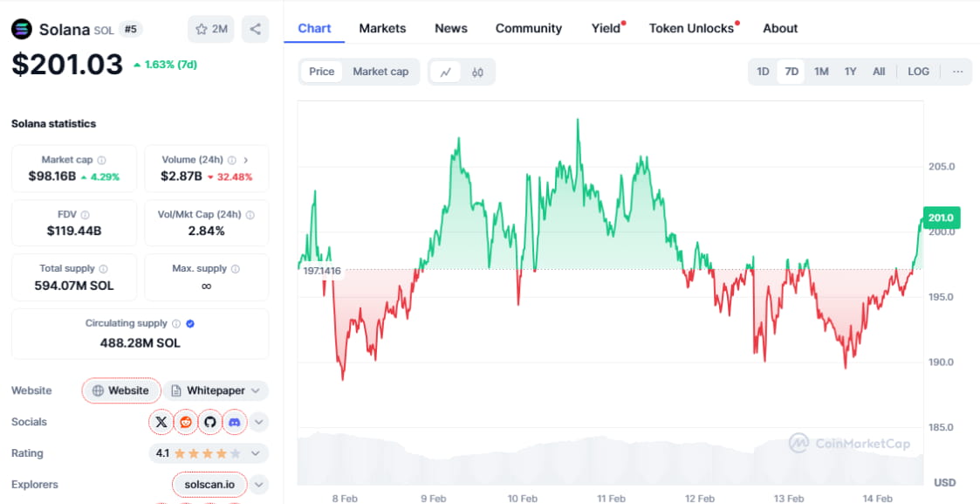Star Solana to add to watchlist

pos(211,29)
